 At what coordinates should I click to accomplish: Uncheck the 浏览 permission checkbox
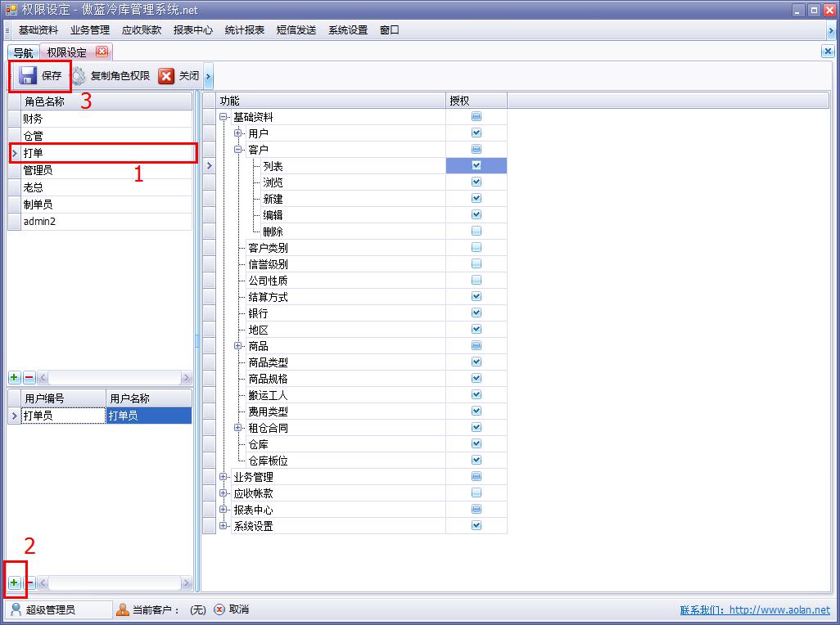point(476,182)
